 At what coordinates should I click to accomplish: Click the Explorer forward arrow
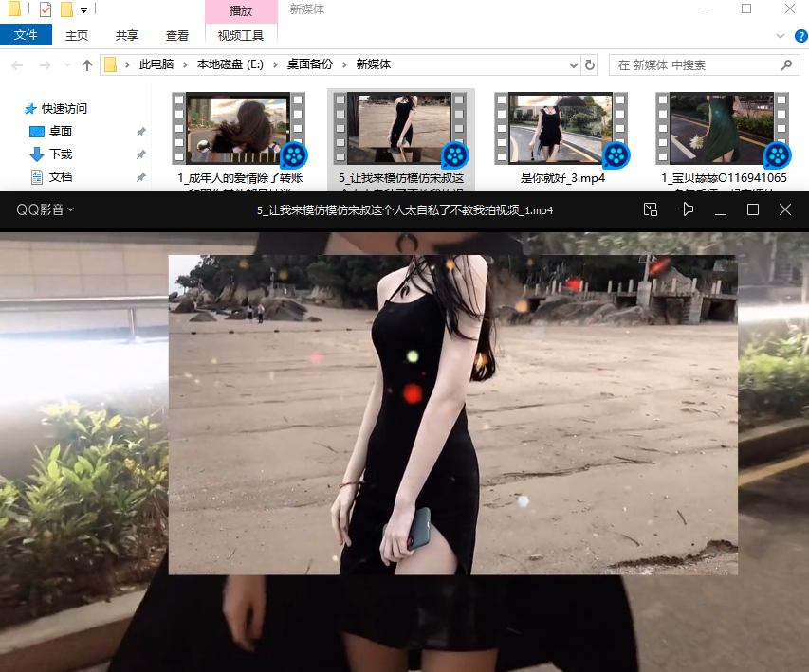click(46, 65)
